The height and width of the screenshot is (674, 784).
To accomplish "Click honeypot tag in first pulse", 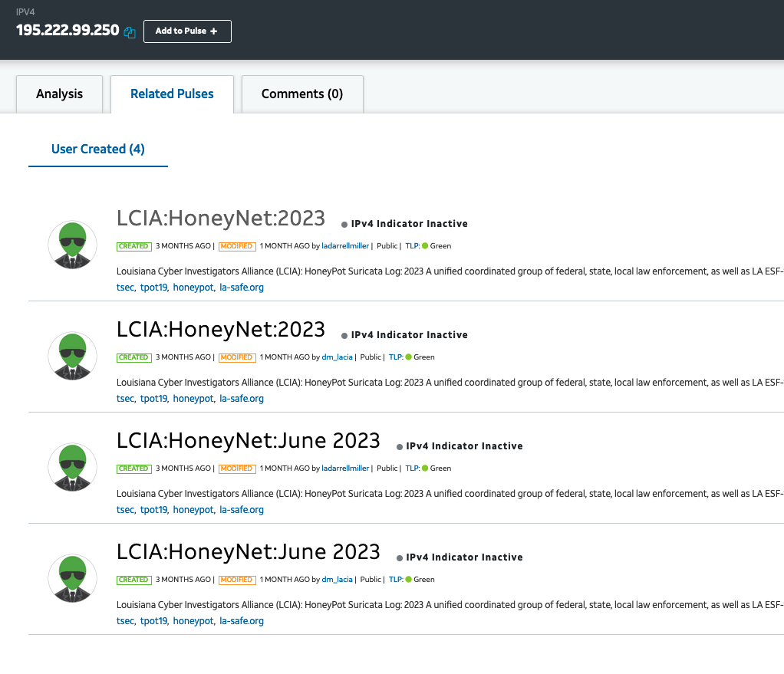I will [193, 288].
